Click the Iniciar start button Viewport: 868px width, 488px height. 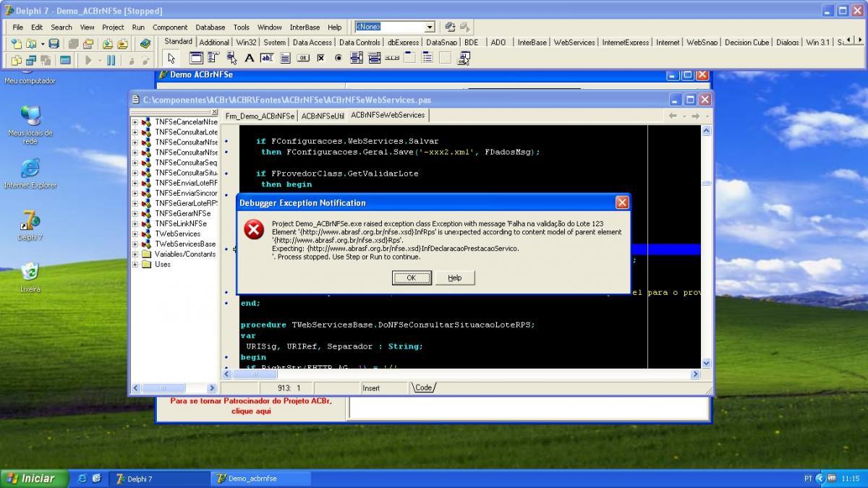(x=33, y=479)
